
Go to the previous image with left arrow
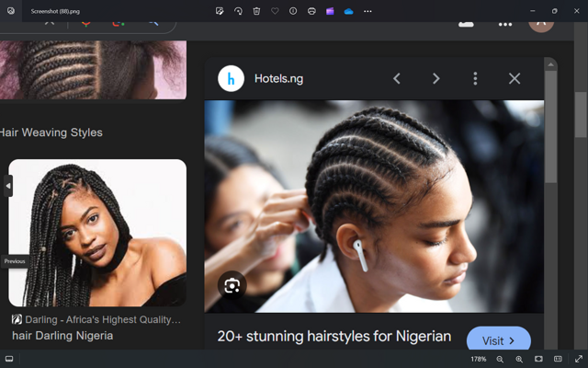8,187
